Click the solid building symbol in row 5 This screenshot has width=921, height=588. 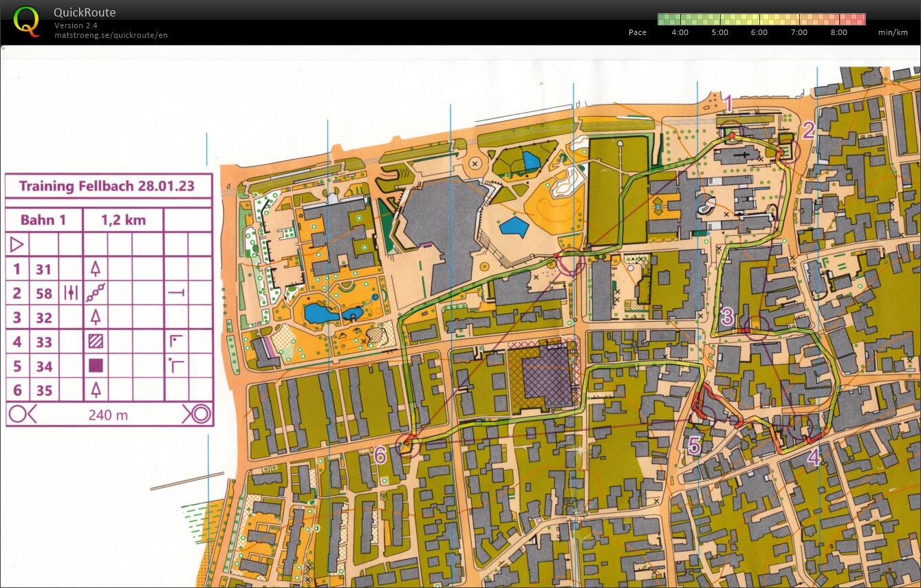pos(96,365)
